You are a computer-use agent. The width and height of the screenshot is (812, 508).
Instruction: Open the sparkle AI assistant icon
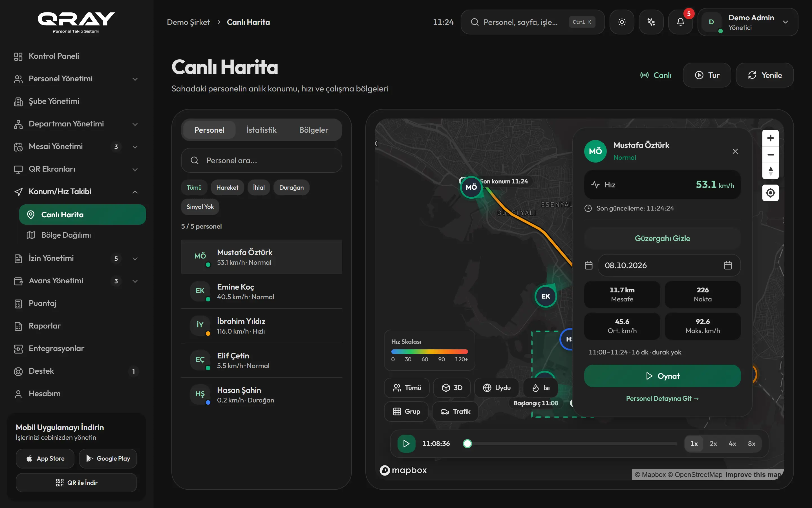(651, 22)
